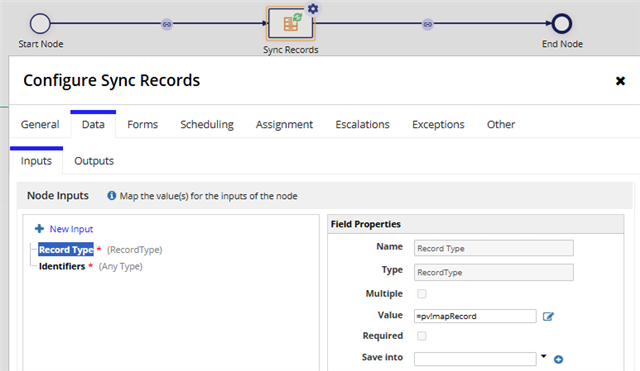Click the Value field containing =pv!mapRecord
The height and width of the screenshot is (371, 640).
475,316
